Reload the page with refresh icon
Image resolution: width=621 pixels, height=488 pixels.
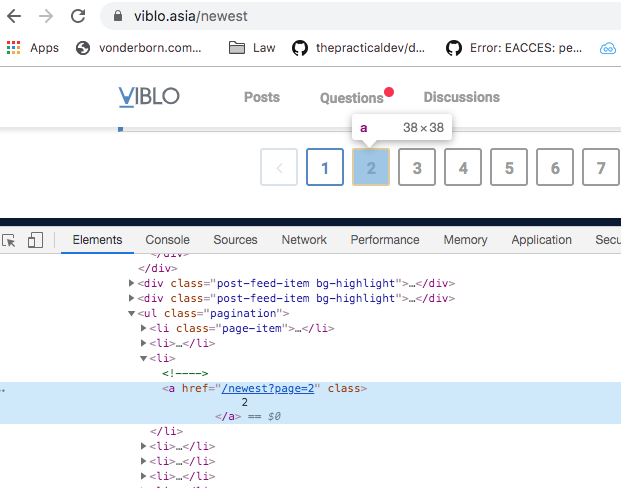click(x=77, y=16)
